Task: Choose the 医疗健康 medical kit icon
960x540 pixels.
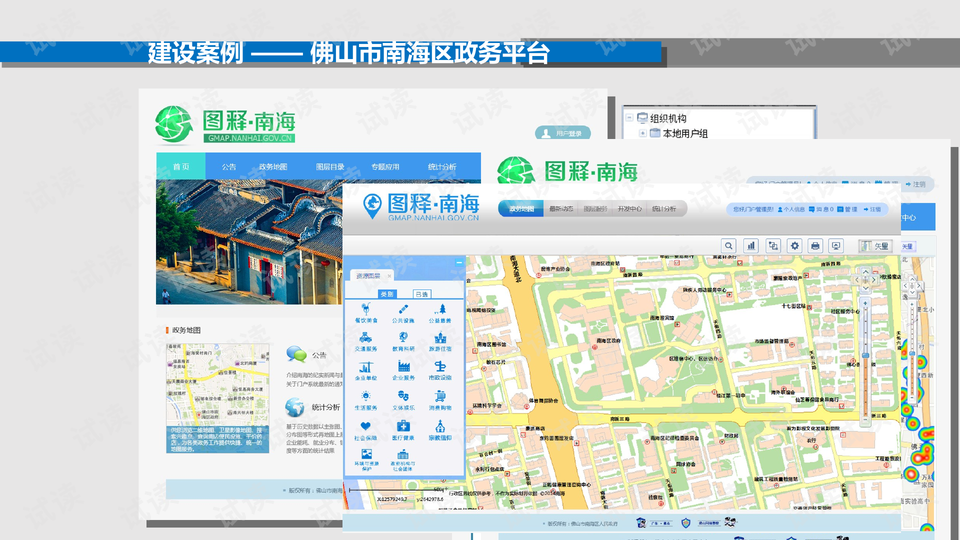Action: point(403,428)
